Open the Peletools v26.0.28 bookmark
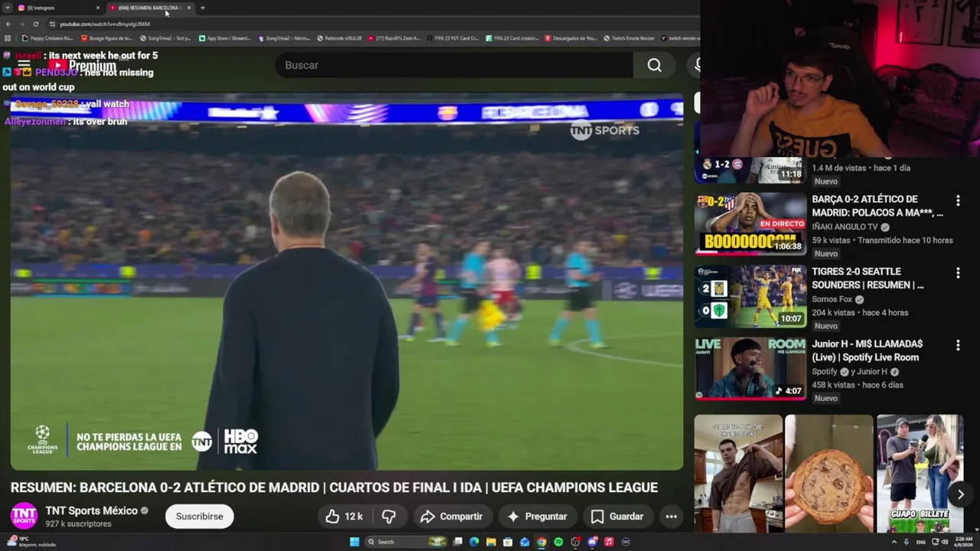The image size is (980, 551). tap(339, 38)
